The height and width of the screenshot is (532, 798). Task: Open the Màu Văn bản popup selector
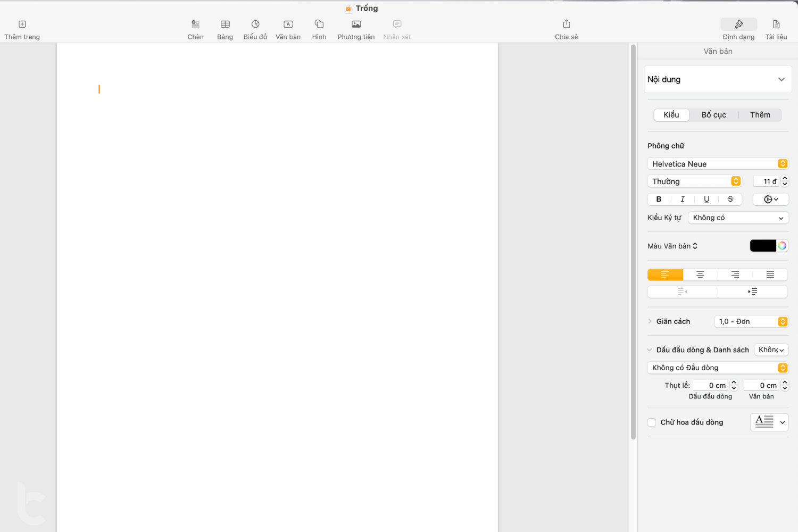pos(672,246)
